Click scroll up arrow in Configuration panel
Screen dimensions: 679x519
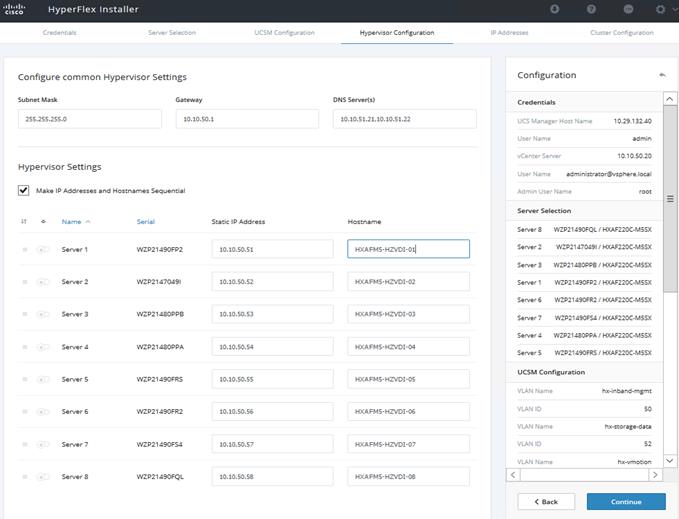(669, 99)
